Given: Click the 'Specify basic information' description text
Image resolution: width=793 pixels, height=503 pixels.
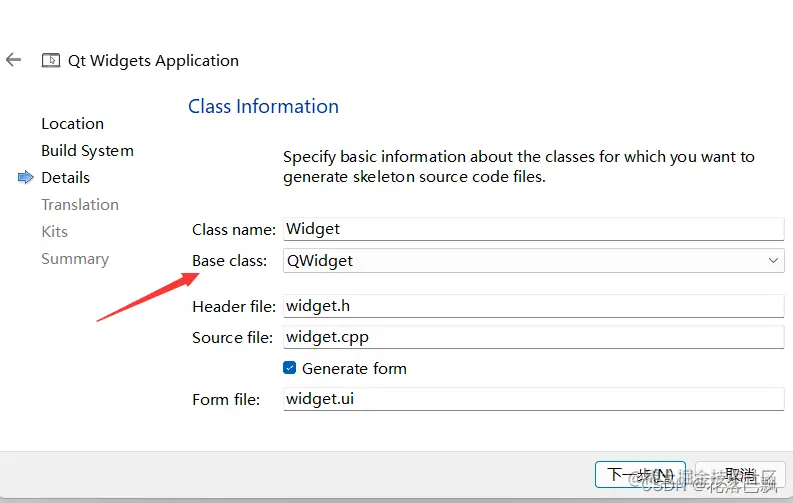Looking at the screenshot, I should coord(519,167).
